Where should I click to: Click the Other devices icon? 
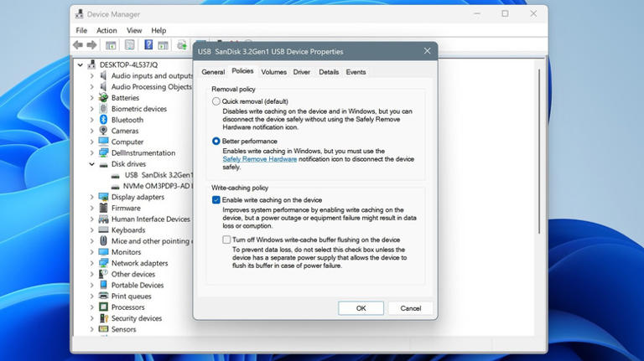coord(103,274)
